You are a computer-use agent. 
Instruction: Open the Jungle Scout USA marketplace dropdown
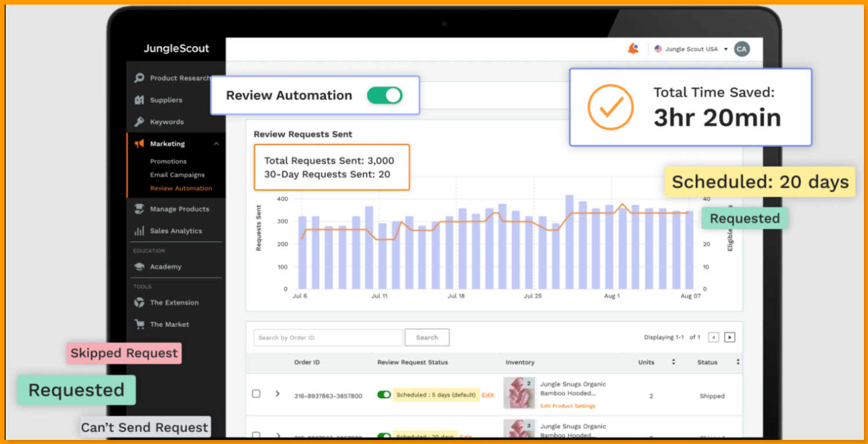[690, 49]
